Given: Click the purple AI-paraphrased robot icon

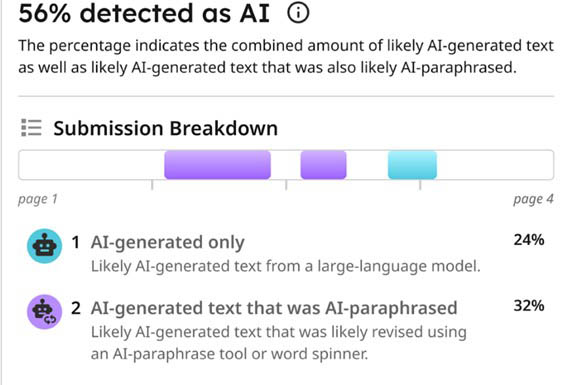Looking at the screenshot, I should (44, 312).
